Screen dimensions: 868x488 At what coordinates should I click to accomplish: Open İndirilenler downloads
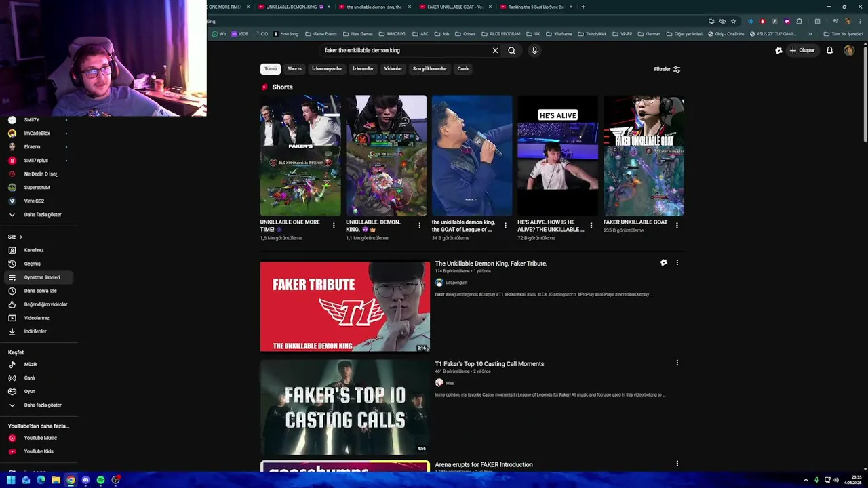point(39,331)
